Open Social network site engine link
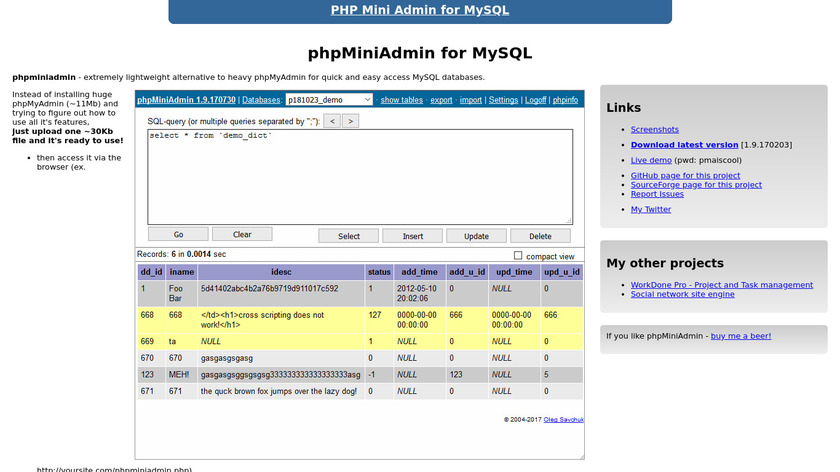 pos(682,294)
